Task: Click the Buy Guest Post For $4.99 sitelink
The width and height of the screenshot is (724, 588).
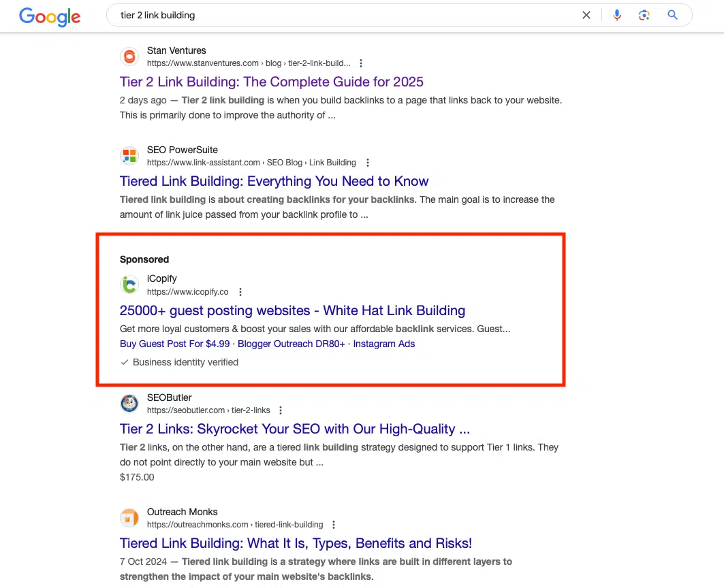Action: click(x=174, y=344)
